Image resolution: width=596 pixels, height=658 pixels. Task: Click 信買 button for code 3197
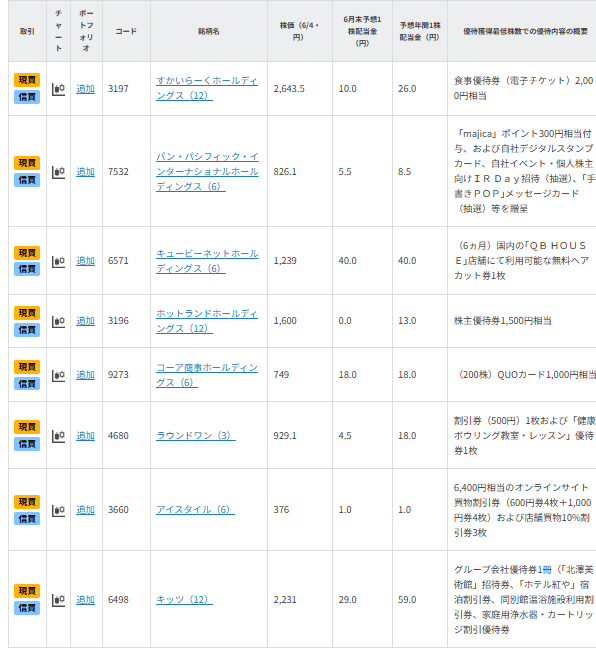(27, 97)
